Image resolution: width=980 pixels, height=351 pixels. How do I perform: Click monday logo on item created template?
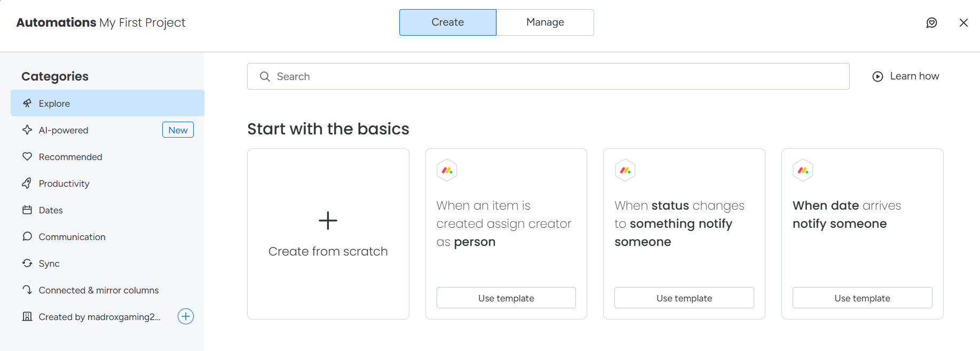pyautogui.click(x=447, y=170)
